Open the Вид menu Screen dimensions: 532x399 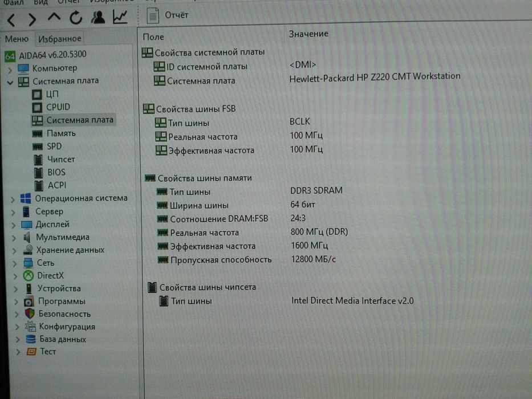40,3
